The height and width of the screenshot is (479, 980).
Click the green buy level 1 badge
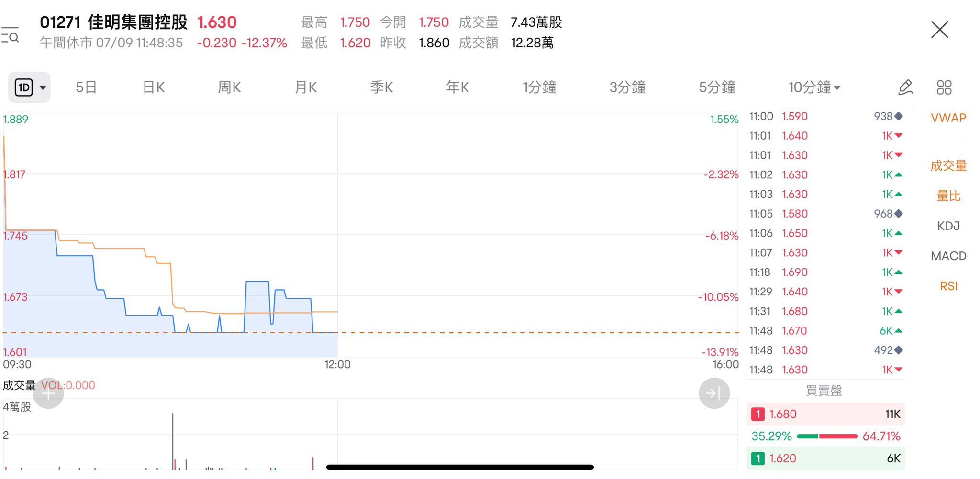tap(757, 458)
